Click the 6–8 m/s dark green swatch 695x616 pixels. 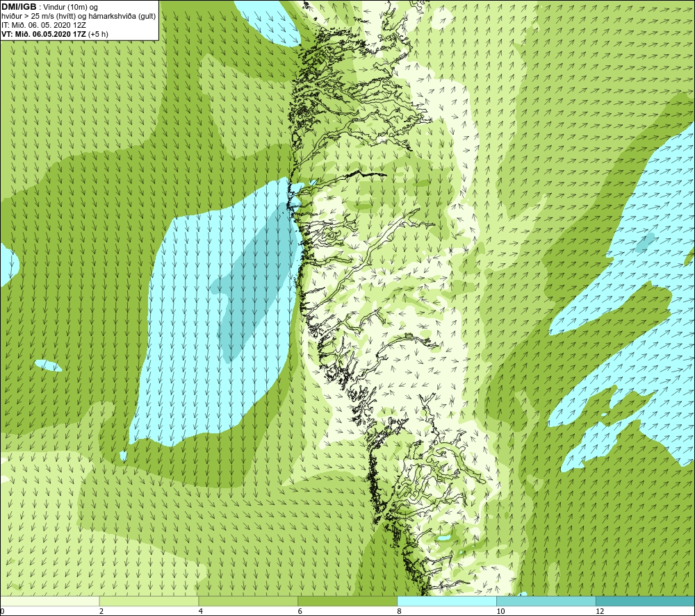(347, 601)
